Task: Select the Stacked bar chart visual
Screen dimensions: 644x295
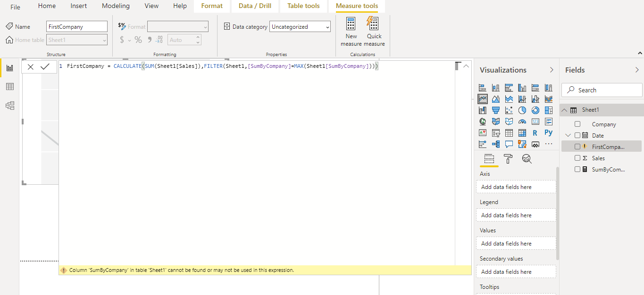Action: click(483, 88)
